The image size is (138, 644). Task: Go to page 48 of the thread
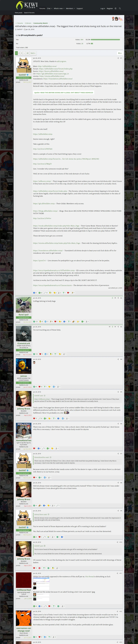(27, 53)
